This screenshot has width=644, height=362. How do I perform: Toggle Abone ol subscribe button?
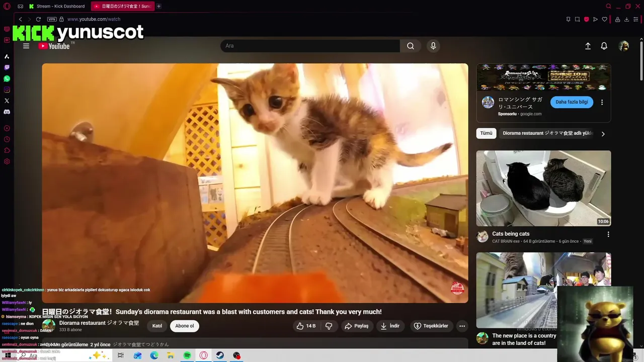(185, 326)
